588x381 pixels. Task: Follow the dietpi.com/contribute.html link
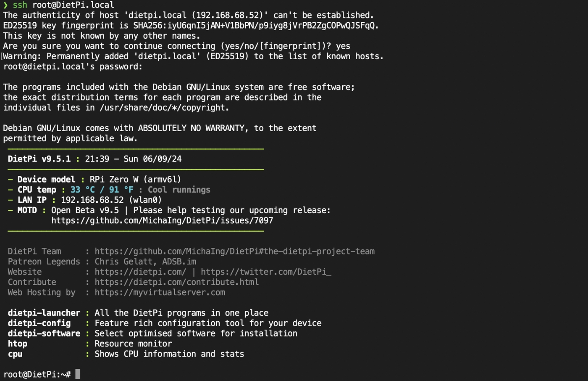click(176, 282)
